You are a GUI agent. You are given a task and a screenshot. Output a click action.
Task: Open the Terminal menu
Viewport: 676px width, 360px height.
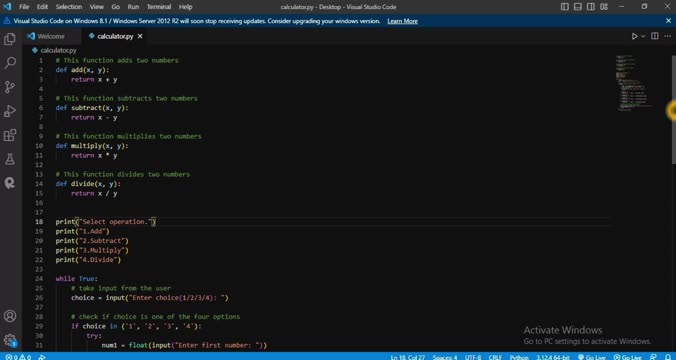[159, 7]
